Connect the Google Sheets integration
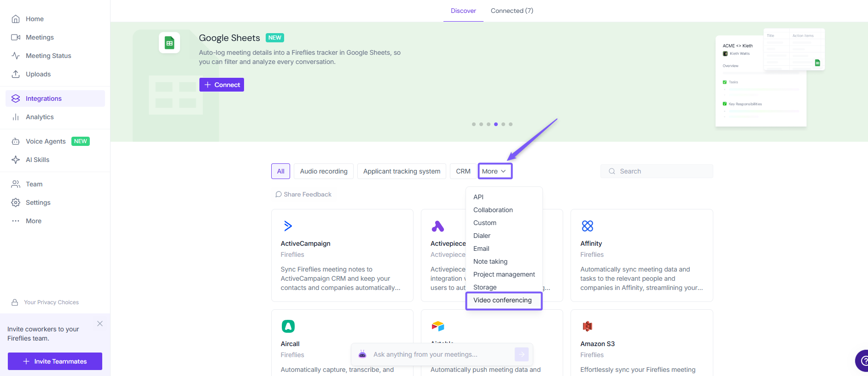 221,85
